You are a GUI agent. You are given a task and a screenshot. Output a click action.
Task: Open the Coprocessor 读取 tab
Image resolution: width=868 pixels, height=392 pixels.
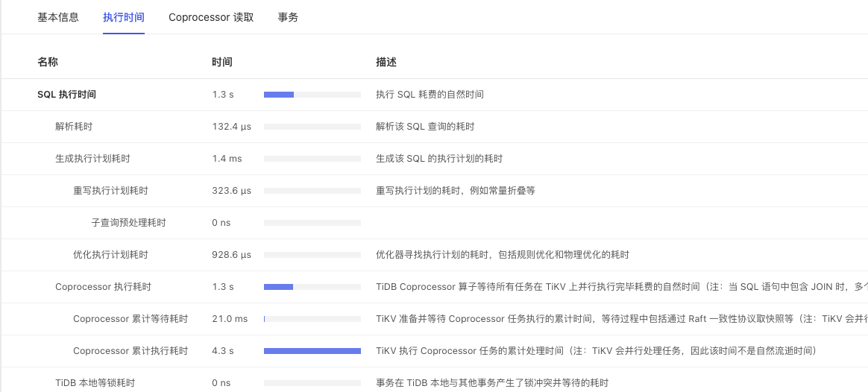211,17
